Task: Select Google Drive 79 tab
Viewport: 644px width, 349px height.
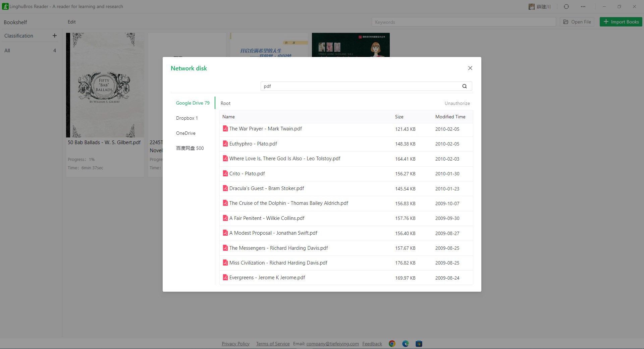Action: click(193, 103)
